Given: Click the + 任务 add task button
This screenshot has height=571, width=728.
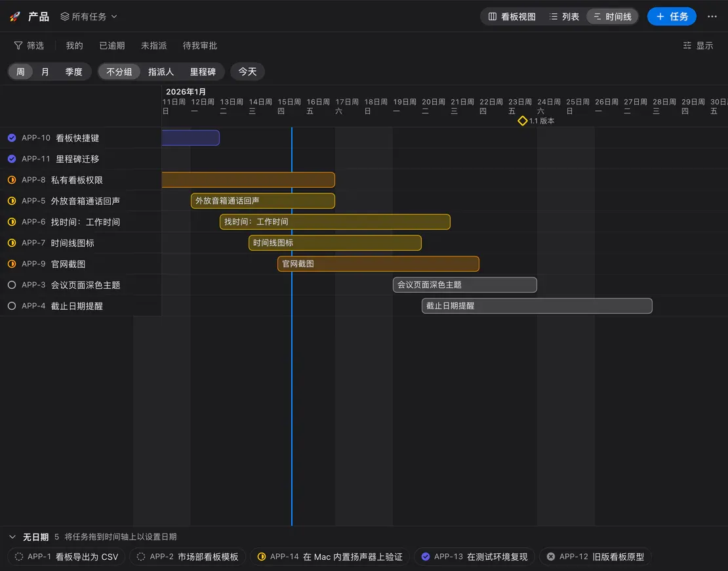Looking at the screenshot, I should [x=672, y=16].
